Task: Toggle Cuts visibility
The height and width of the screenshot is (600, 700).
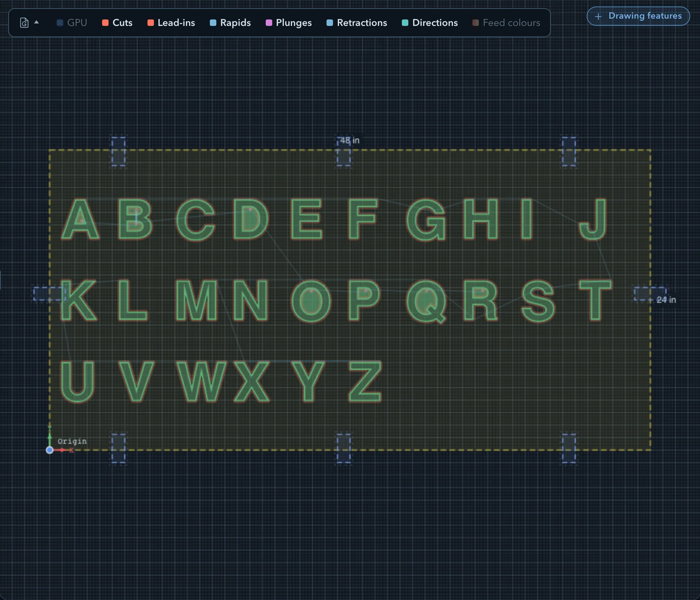Action: [117, 23]
